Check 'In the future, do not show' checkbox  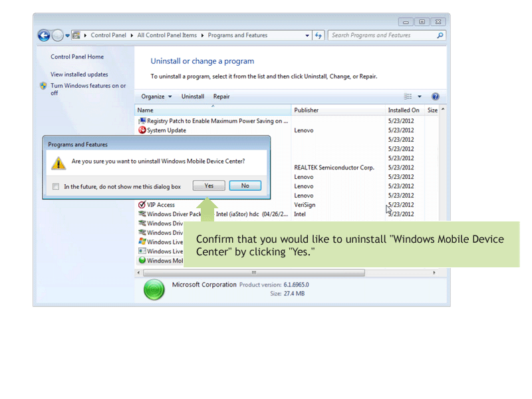click(56, 186)
